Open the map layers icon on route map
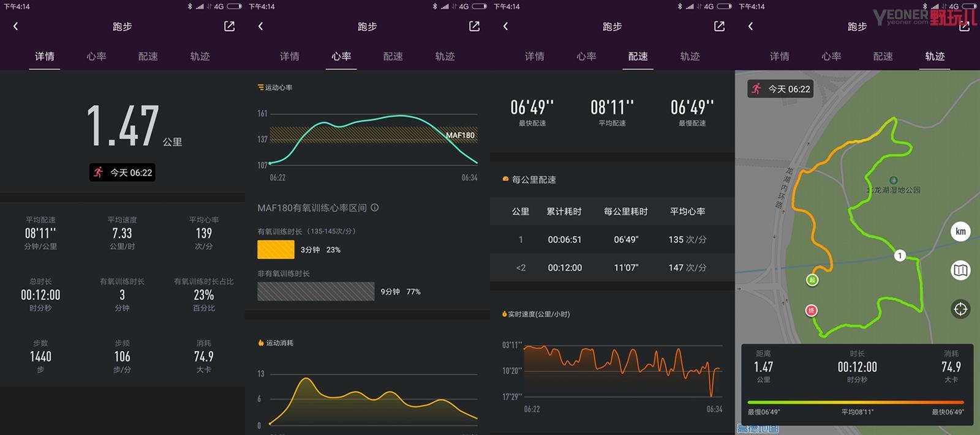 click(960, 270)
